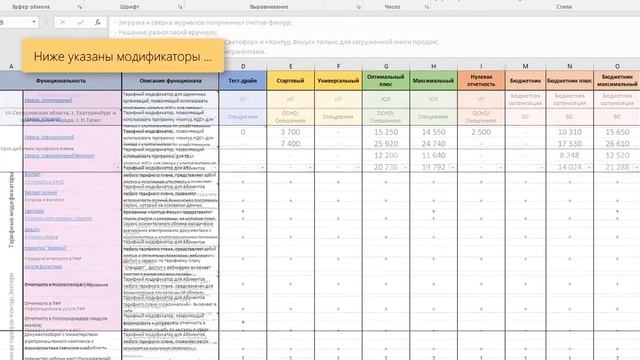The height and width of the screenshot is (360, 640).
Task: Open the Число group dialog launcher
Action: 427,7
